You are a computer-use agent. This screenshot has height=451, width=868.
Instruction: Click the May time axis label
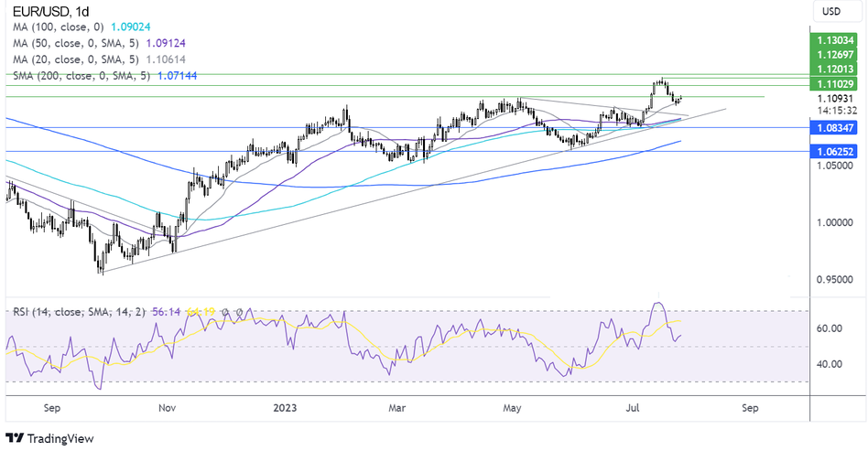[x=512, y=408]
